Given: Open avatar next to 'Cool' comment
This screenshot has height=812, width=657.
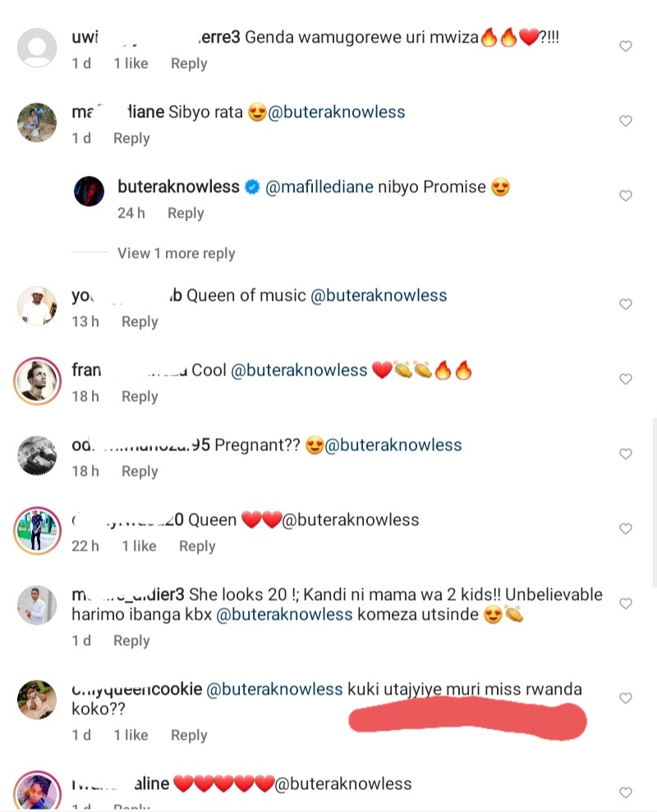Looking at the screenshot, I should pyautogui.click(x=38, y=379).
